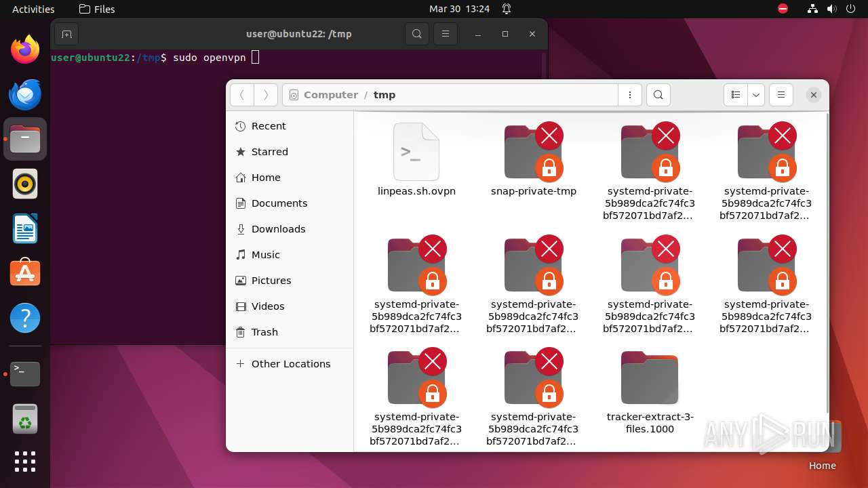This screenshot has height=488, width=868.
Task: Select the snap-private-tmp folder
Action: [x=534, y=159]
